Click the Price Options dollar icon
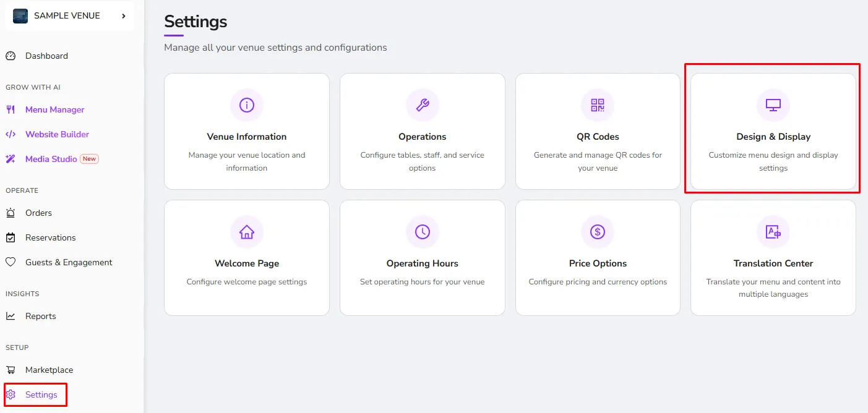The height and width of the screenshot is (413, 868). [x=598, y=232]
